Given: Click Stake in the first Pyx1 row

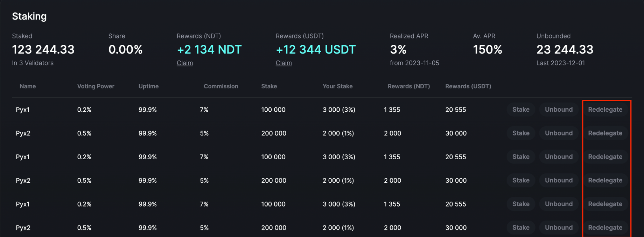Looking at the screenshot, I should pyautogui.click(x=520, y=110).
